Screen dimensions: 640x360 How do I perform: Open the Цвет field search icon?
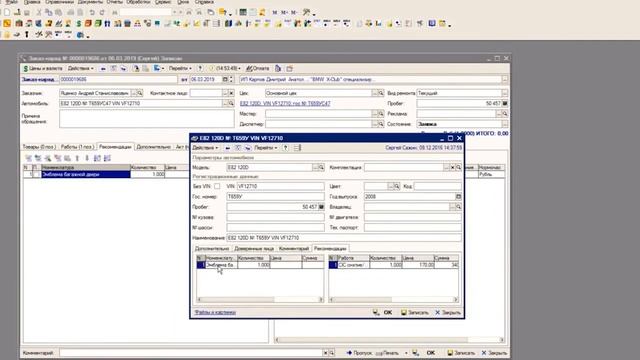pyautogui.click(x=396, y=187)
